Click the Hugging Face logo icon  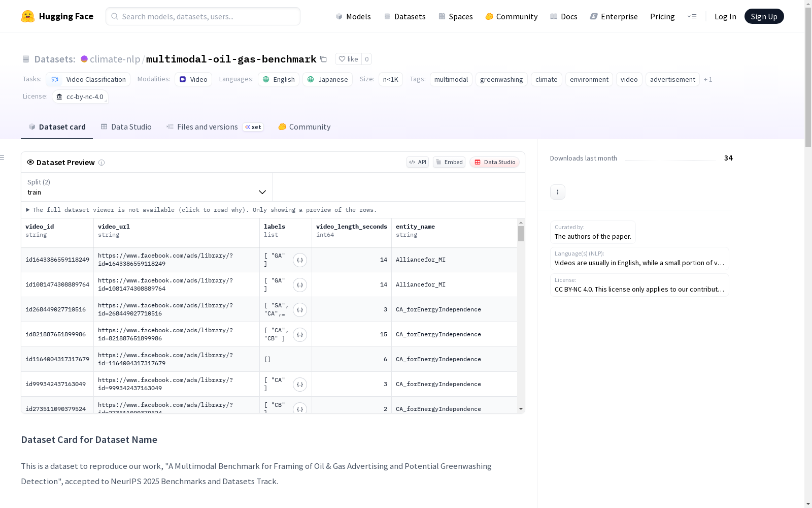(28, 16)
